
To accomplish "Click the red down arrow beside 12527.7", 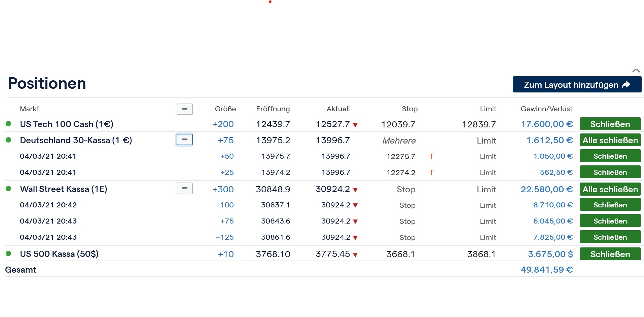I will click(356, 124).
